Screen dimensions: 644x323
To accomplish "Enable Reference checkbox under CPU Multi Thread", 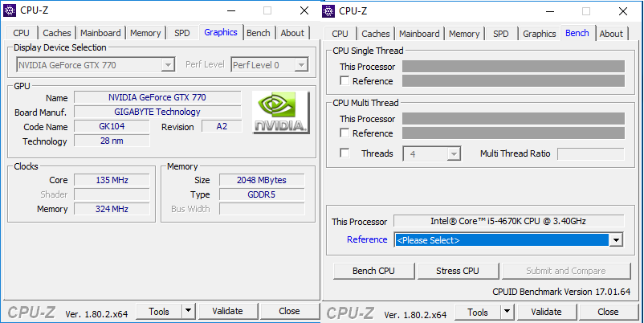I will [344, 133].
